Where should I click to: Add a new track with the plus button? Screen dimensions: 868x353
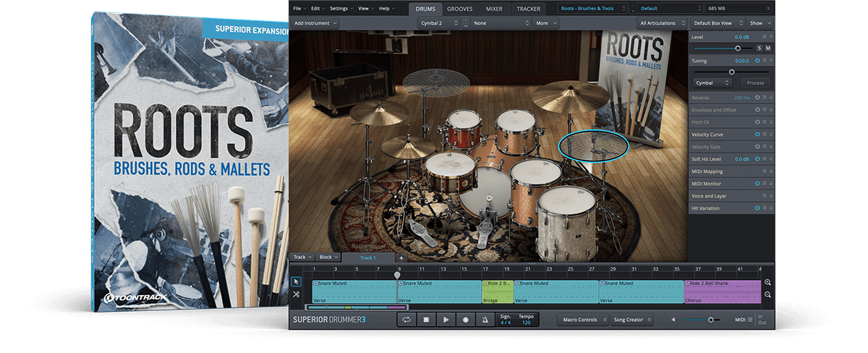pyautogui.click(x=401, y=258)
